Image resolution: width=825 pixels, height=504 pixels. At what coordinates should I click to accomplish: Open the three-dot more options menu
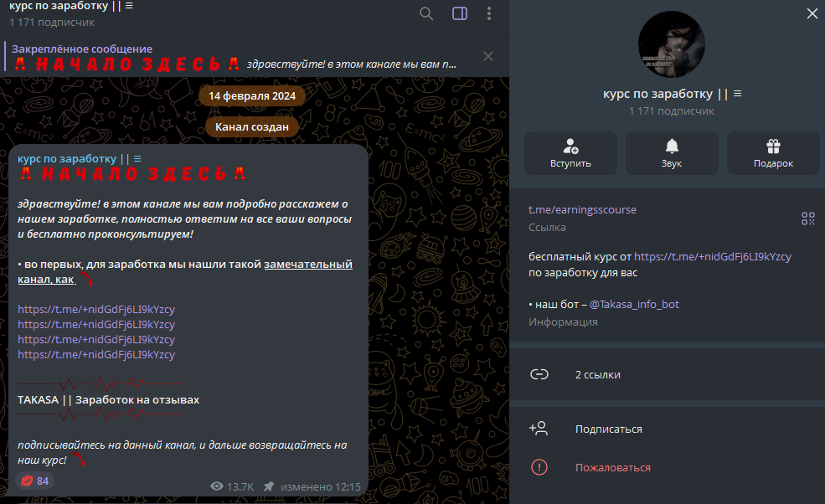click(x=489, y=13)
